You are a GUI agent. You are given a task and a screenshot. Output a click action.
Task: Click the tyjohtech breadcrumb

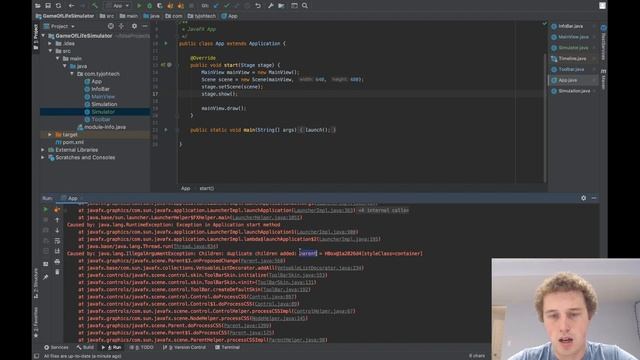(202, 16)
